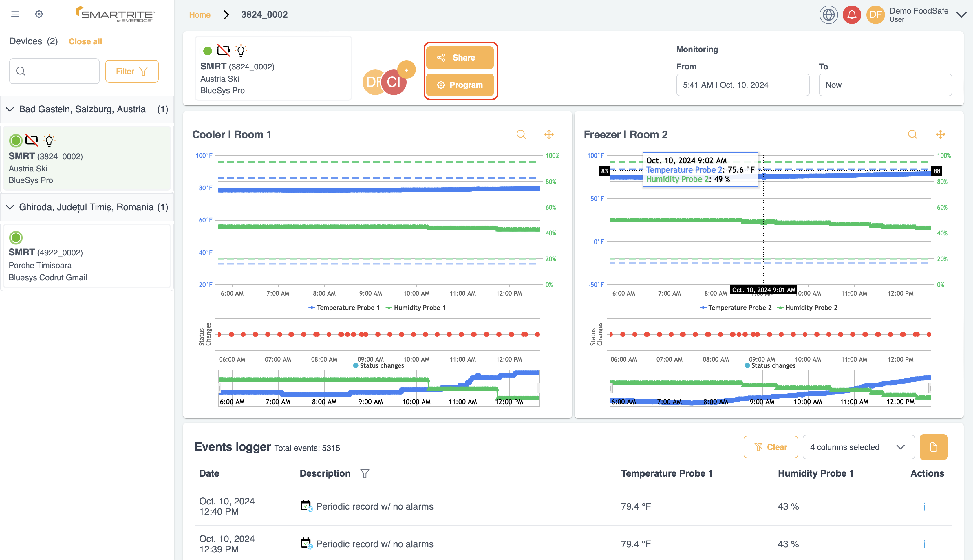This screenshot has width=973, height=560.
Task: Click zoom magnifier on Cooler Room 1 chart
Action: click(x=521, y=134)
